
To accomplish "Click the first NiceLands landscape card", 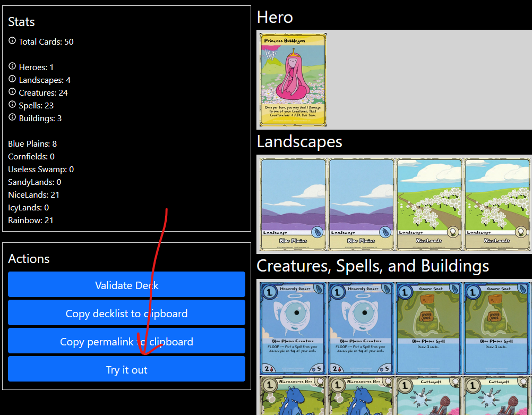I will point(429,204).
